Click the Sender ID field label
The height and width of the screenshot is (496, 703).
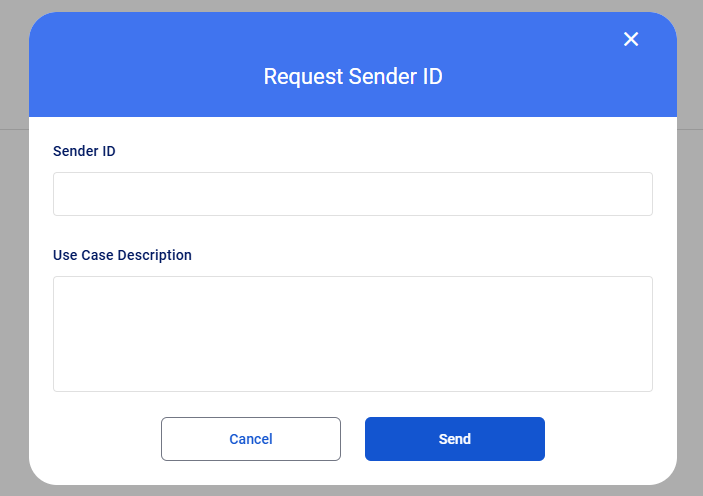pos(84,151)
